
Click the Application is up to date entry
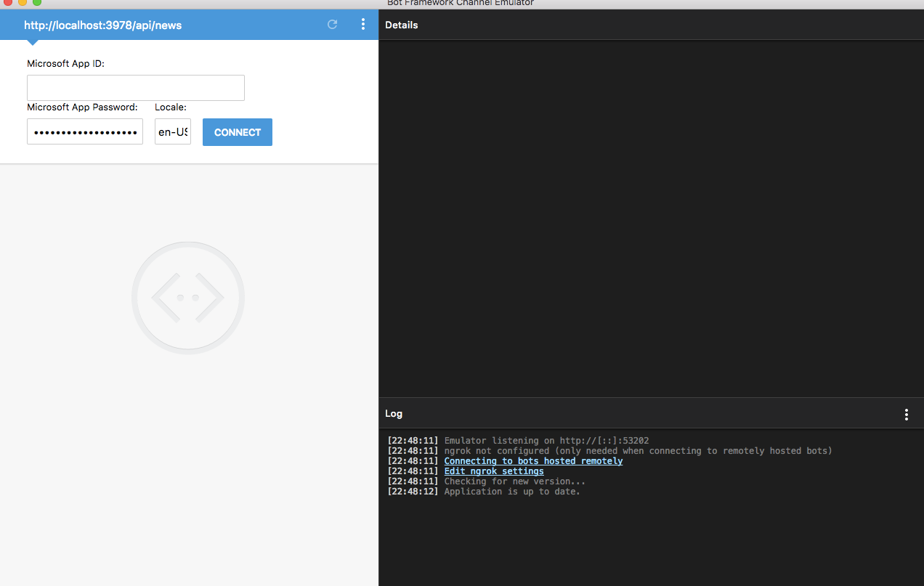coord(484,492)
